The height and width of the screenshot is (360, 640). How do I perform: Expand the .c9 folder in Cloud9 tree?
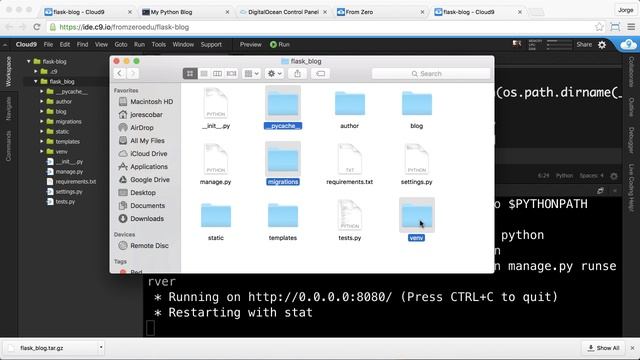(36, 71)
